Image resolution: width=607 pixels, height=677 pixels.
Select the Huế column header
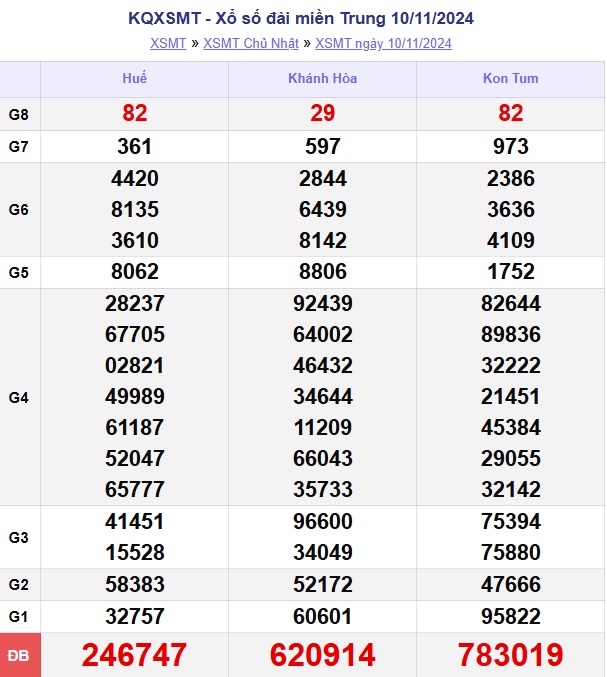pos(134,78)
